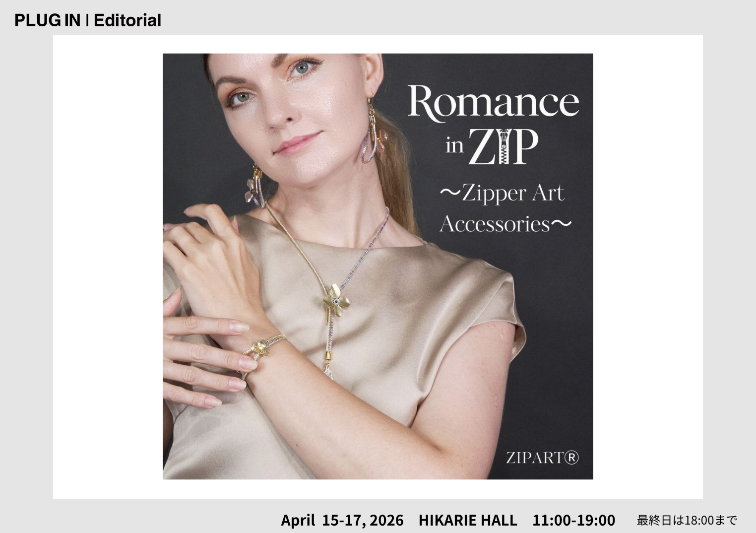Viewport: 756px width, 533px height.
Task: Click the 最終日は18:00まで note
Action: (687, 521)
